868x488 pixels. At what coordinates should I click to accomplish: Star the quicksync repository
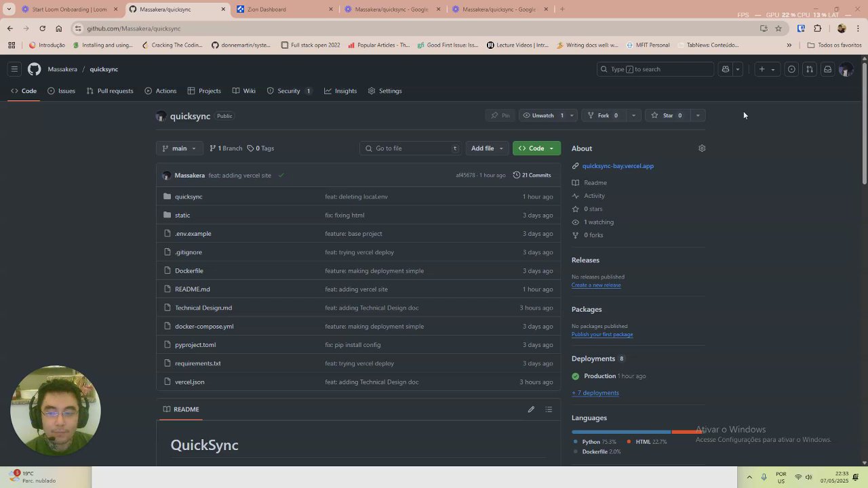(x=667, y=116)
